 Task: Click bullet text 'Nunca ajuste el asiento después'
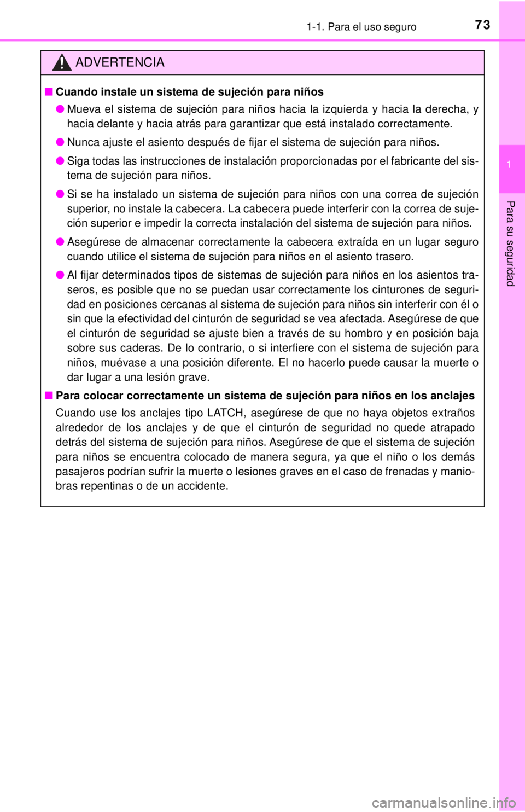253,142
